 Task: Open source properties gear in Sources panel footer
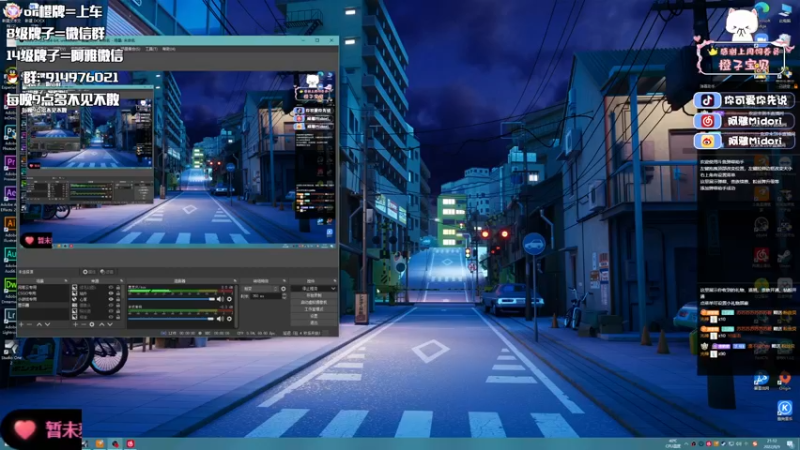point(92,324)
